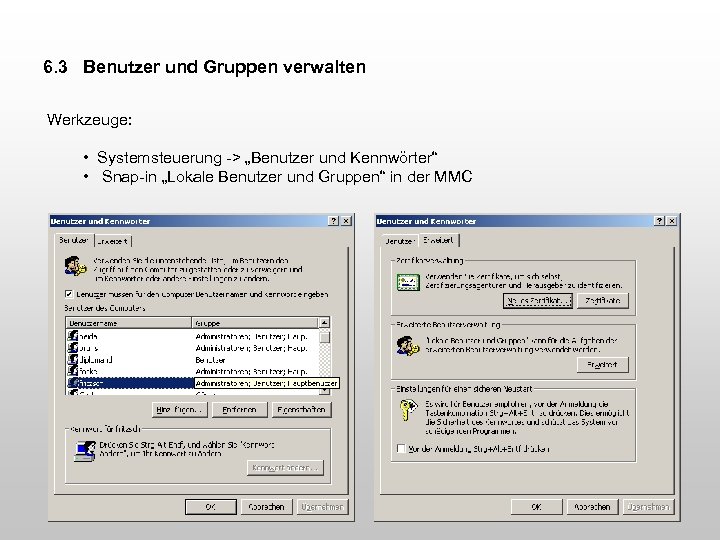Click the slide heading 'Benutzer und Gruppen verwalten'

click(224, 67)
